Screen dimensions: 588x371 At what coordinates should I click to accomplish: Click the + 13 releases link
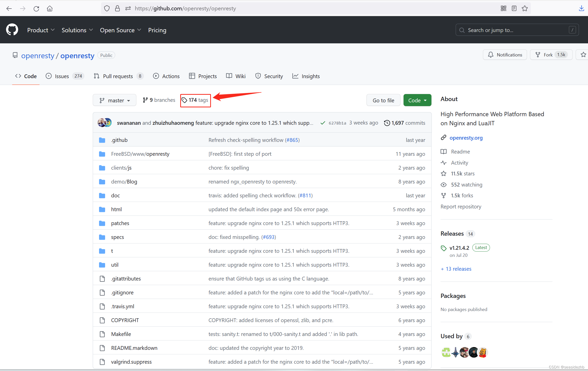(x=456, y=269)
